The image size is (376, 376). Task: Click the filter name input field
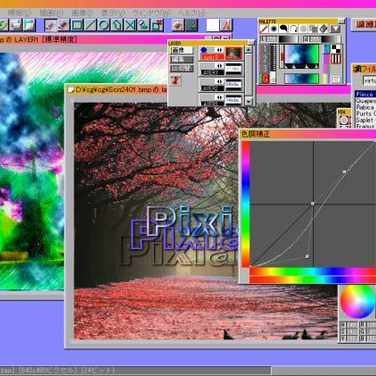(x=370, y=81)
